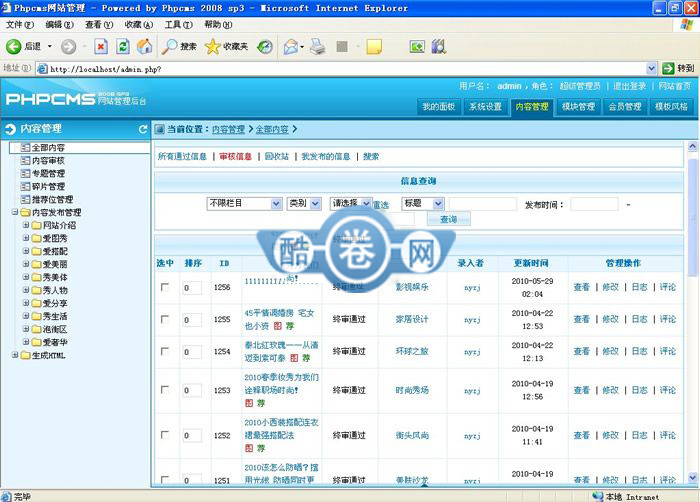Click the 查询 button
Viewport: 700px width, 502px height.
(x=449, y=219)
